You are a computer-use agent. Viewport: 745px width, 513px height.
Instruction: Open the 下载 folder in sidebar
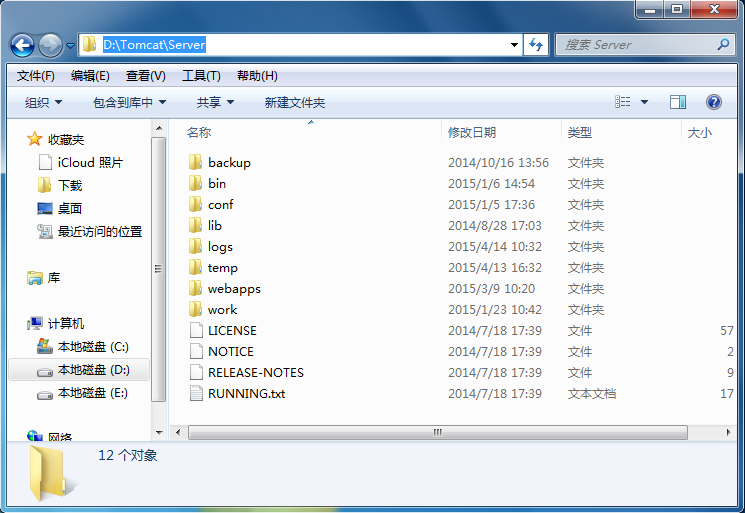(59, 185)
